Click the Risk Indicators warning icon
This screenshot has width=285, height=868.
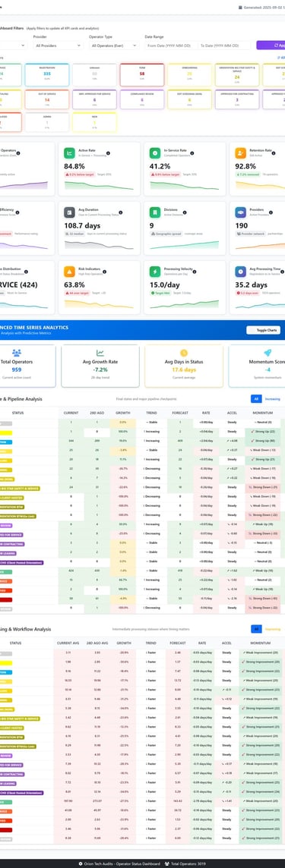(69, 272)
